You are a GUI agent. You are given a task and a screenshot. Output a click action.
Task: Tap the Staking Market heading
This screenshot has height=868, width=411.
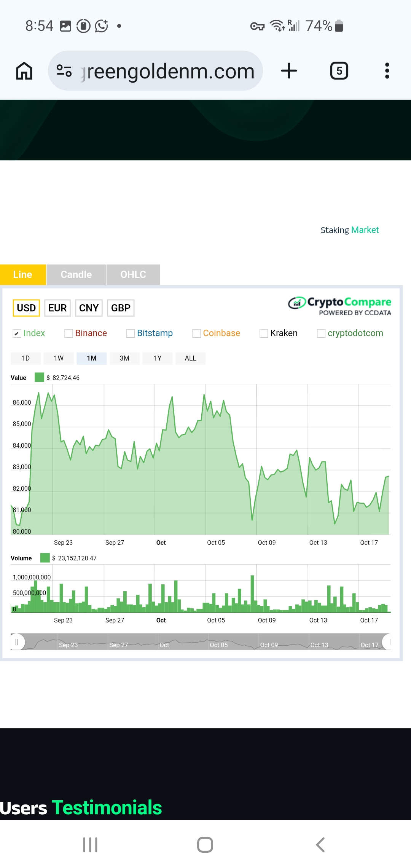pyautogui.click(x=350, y=230)
